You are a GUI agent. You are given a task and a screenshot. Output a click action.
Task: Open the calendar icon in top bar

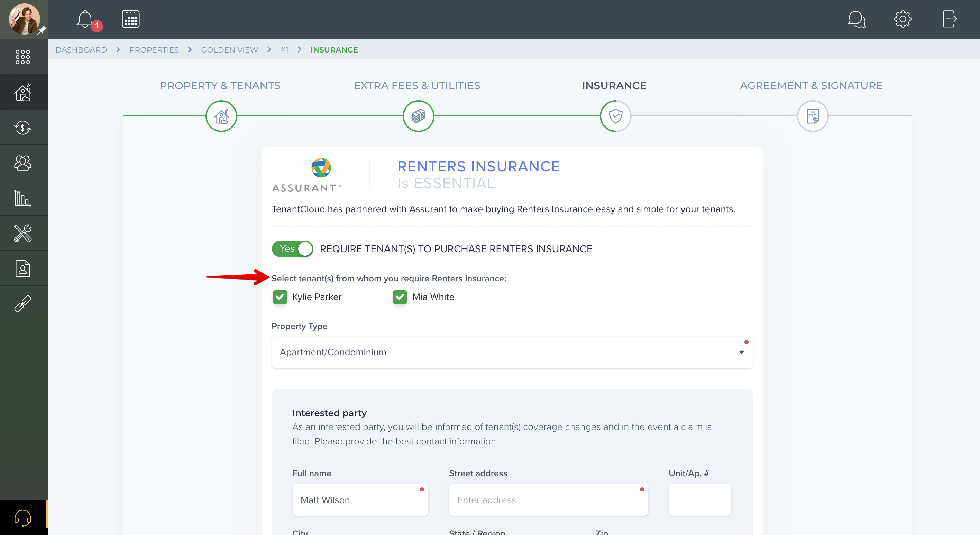(130, 19)
